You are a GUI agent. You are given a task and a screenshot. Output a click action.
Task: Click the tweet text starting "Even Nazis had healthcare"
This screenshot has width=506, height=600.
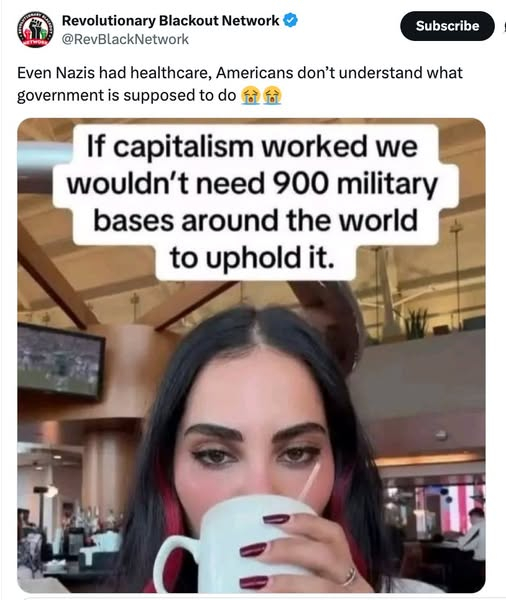tap(240, 84)
